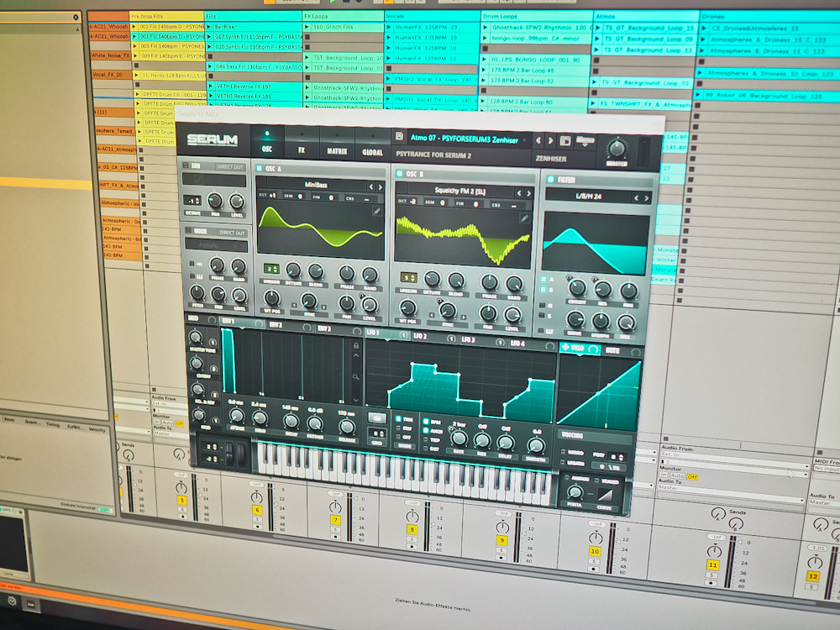Image resolution: width=840 pixels, height=630 pixels.
Task: Click the SUB Direct Out button
Action: [230, 167]
